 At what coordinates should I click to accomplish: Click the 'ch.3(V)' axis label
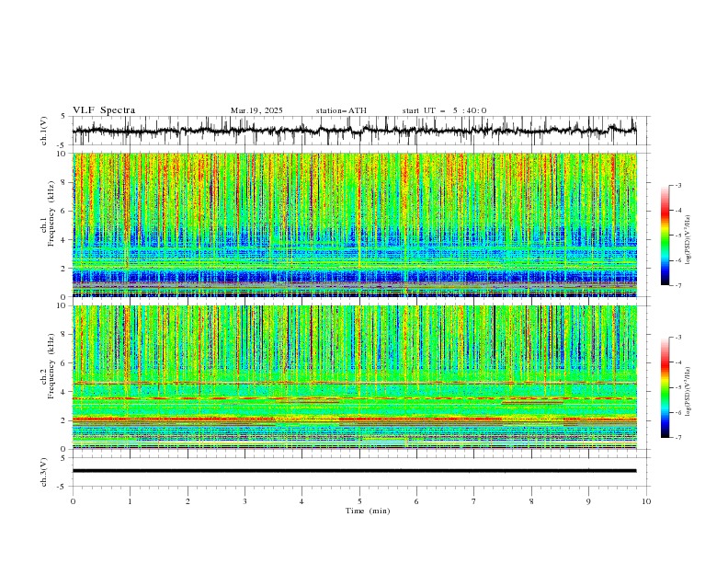tap(44, 472)
